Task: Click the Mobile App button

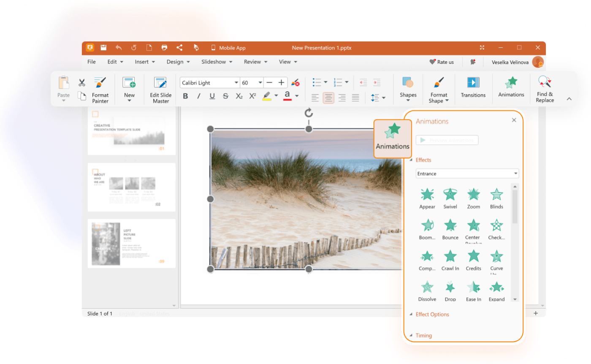Action: [x=228, y=48]
